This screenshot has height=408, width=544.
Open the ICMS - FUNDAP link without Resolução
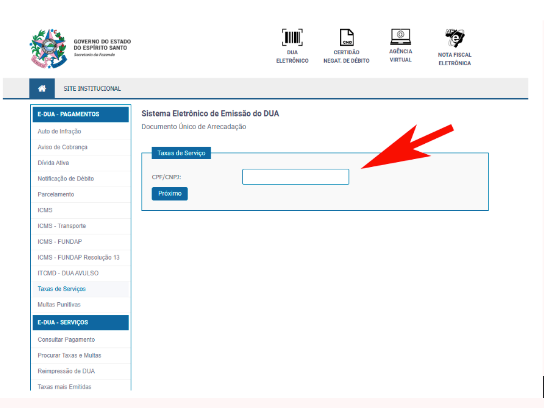pyautogui.click(x=60, y=241)
